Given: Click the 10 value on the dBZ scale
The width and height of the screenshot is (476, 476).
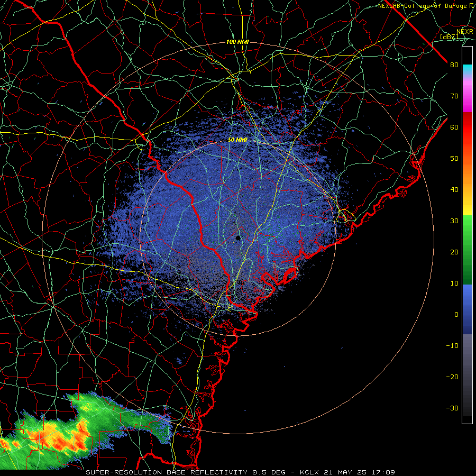Looking at the screenshot, I should (454, 283).
